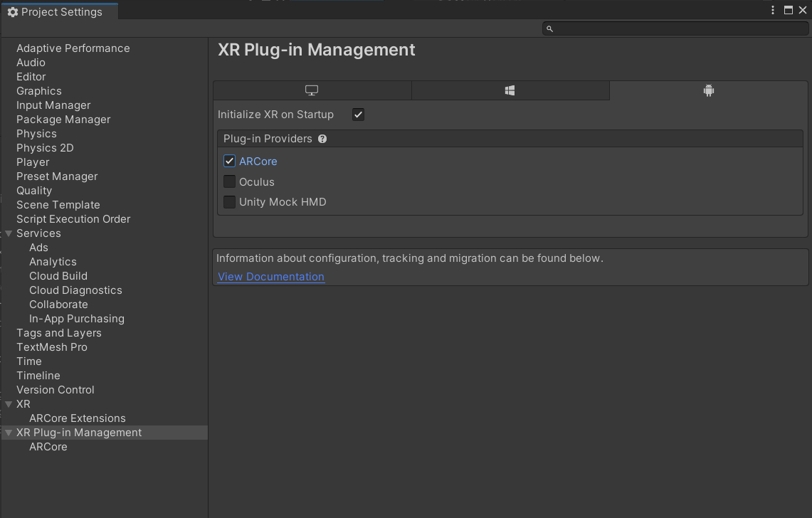Open Package Manager settings
812x518 pixels.
click(63, 120)
